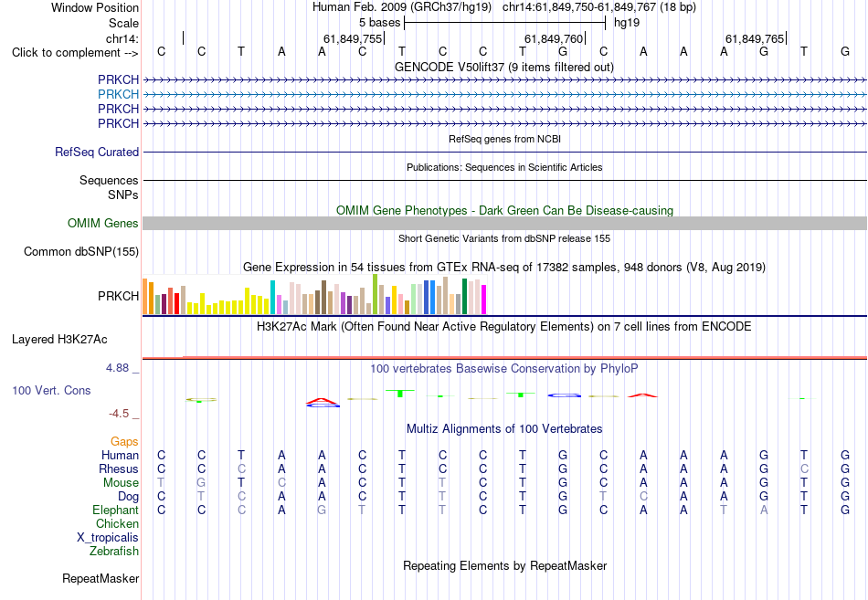868x600 pixels.
Task: Click 'Human Feb. 2009 (GRCh37/hg19)' header text
Action: pos(401,7)
